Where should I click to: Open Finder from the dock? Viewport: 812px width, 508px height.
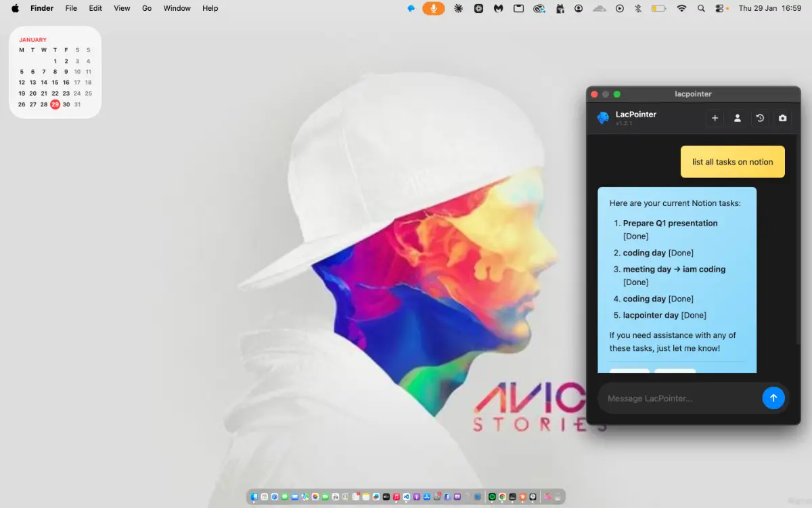click(x=254, y=496)
